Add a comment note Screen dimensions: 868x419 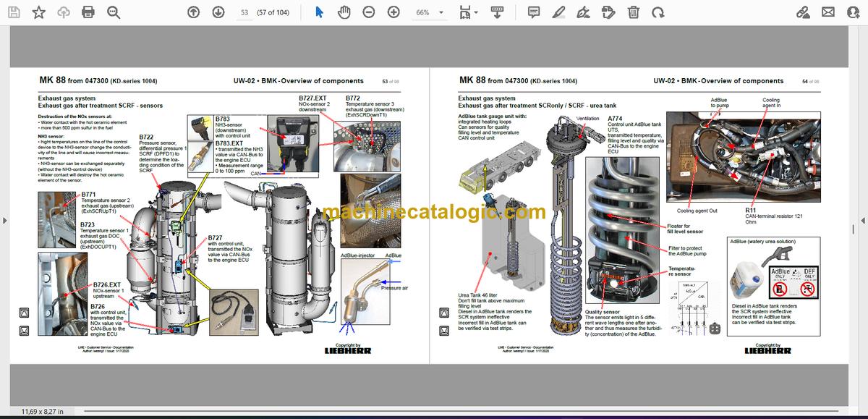[x=534, y=12]
